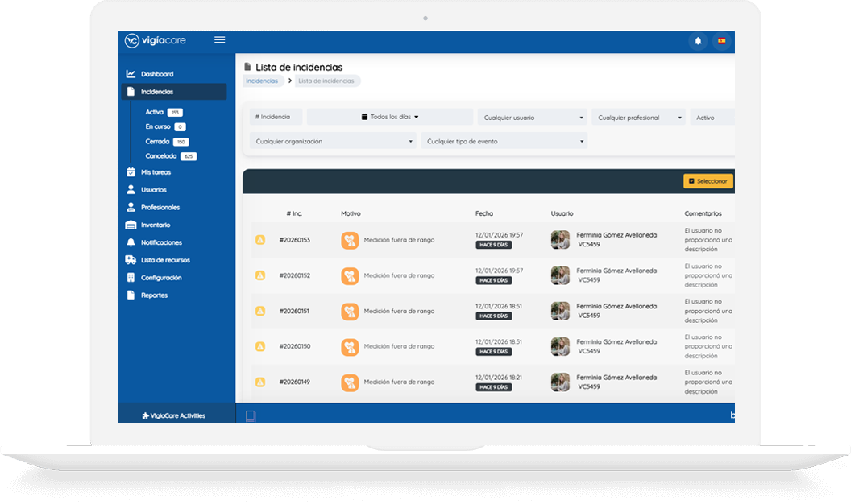
Task: Expand the Cualquier usuario dropdown
Action: coord(533,118)
